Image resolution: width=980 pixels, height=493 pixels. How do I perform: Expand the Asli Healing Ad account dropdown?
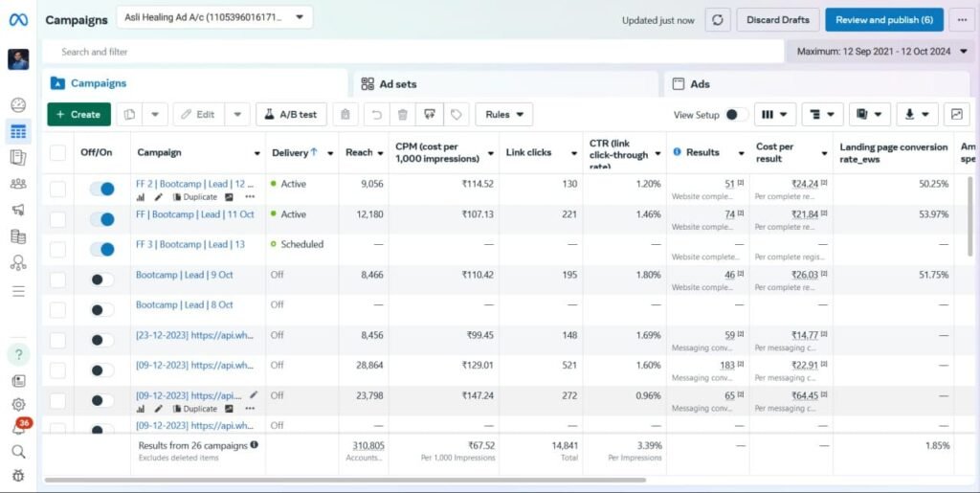click(x=214, y=17)
